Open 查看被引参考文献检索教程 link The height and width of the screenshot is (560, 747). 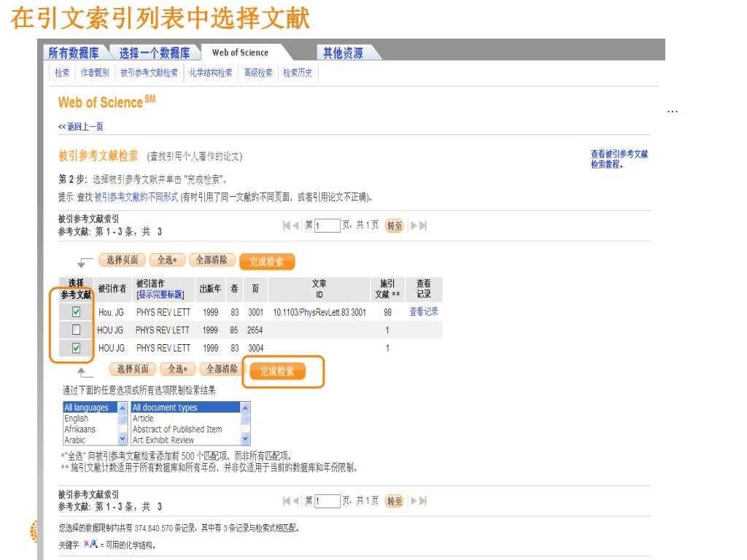click(619, 159)
